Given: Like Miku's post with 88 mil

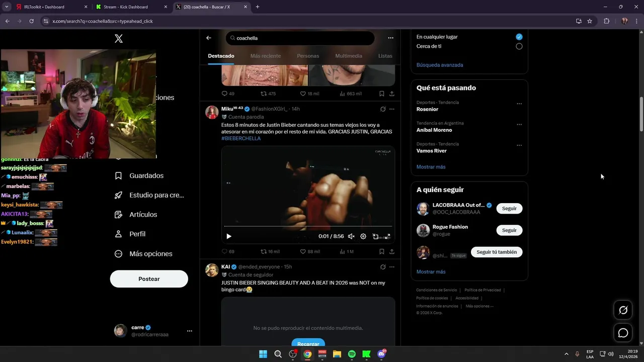Looking at the screenshot, I should click(x=310, y=251).
